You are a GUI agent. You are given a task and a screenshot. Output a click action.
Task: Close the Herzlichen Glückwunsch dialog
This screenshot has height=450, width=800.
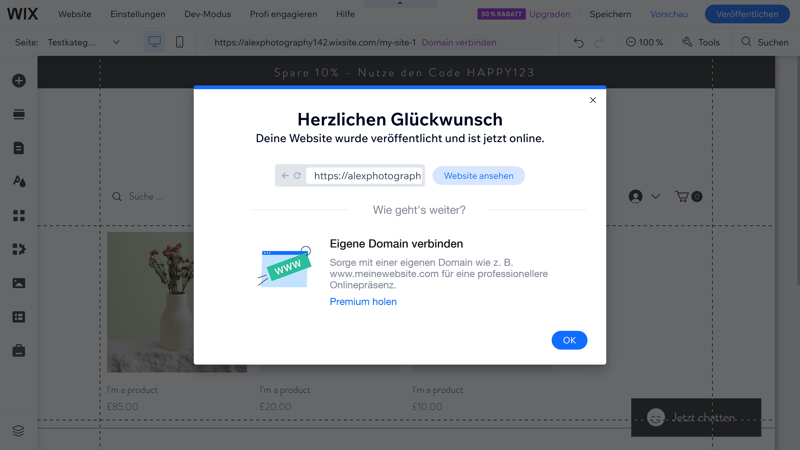click(593, 100)
